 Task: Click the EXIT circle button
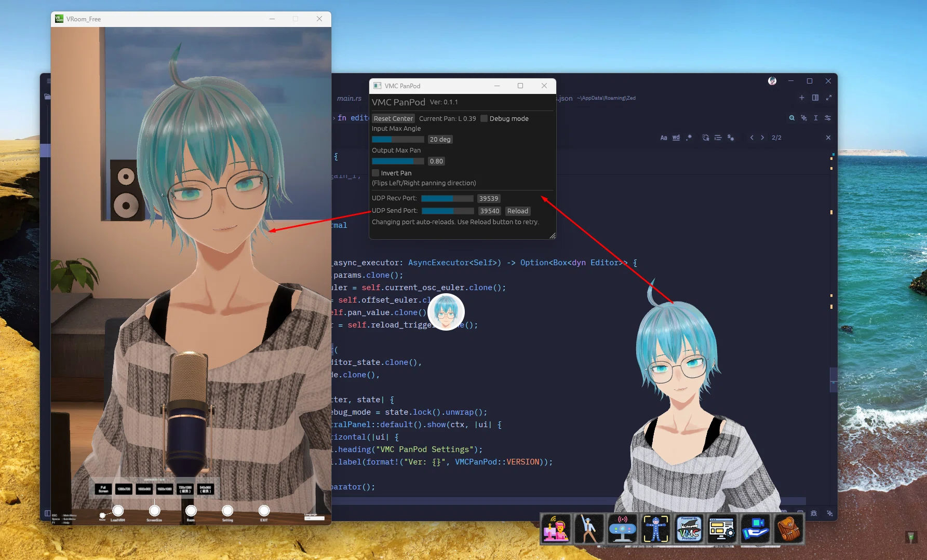(x=264, y=511)
